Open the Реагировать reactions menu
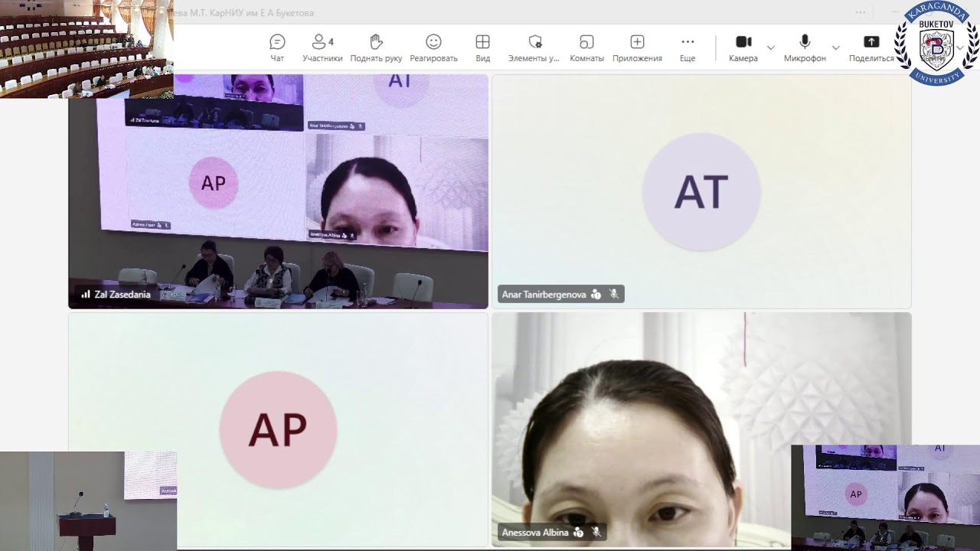This screenshot has height=551, width=980. (x=433, y=47)
